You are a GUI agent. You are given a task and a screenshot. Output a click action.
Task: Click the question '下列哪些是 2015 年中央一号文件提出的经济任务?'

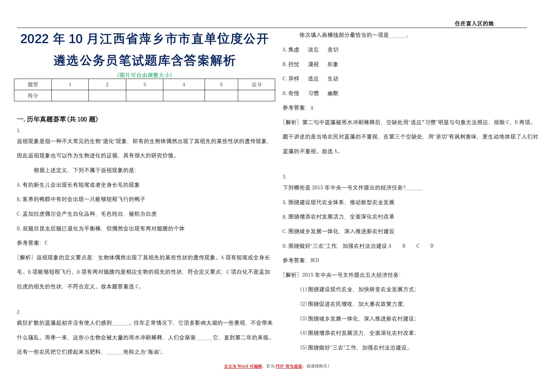(344, 188)
